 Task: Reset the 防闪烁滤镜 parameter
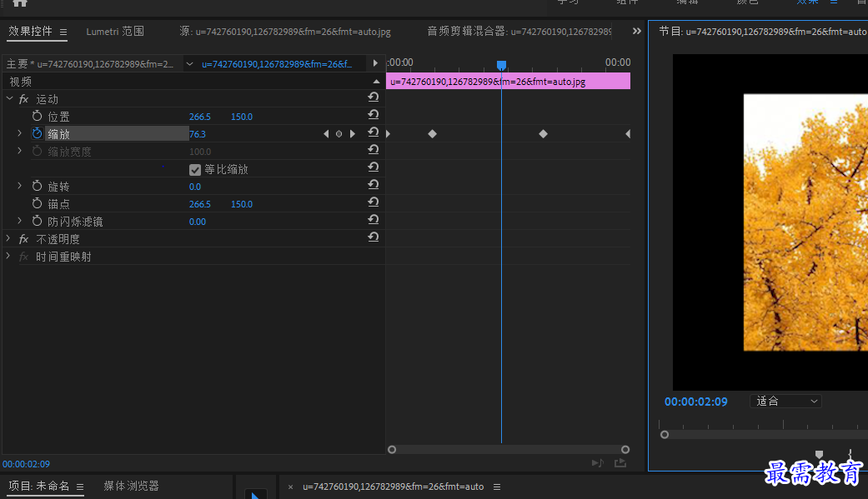point(373,220)
